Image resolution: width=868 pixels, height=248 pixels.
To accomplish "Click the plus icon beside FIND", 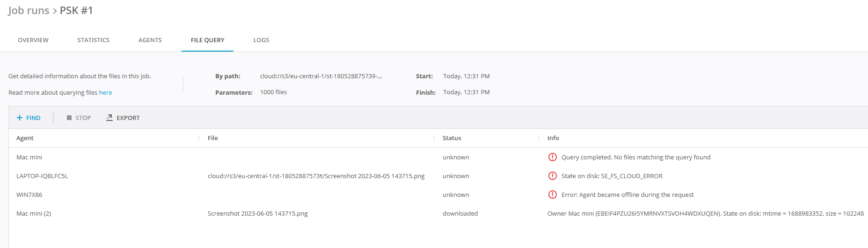I will 20,118.
